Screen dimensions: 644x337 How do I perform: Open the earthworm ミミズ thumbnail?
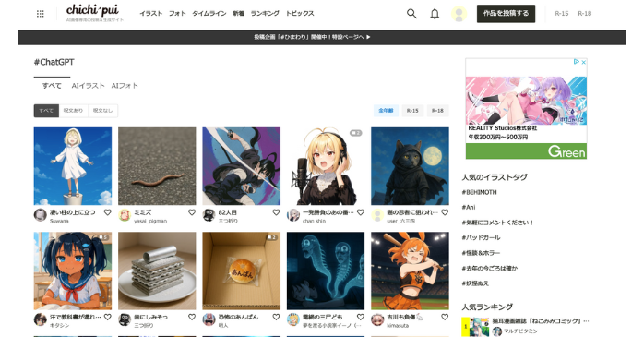[157, 166]
